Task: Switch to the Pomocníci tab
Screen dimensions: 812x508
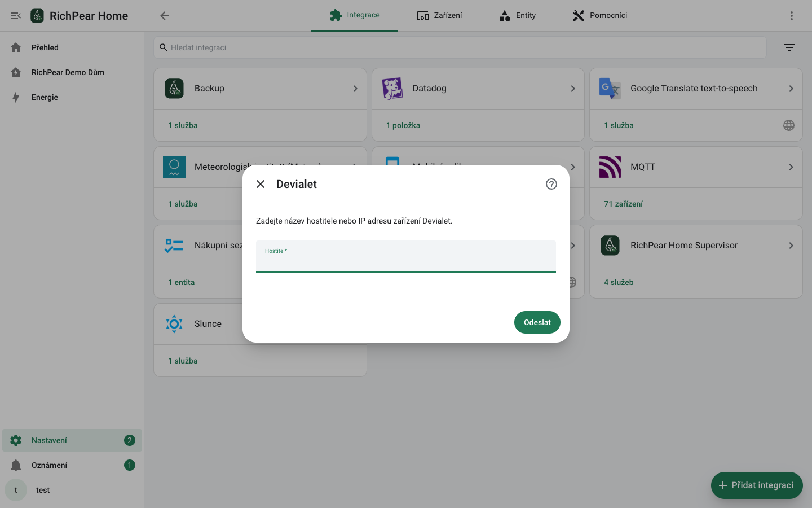Action: pos(599,15)
